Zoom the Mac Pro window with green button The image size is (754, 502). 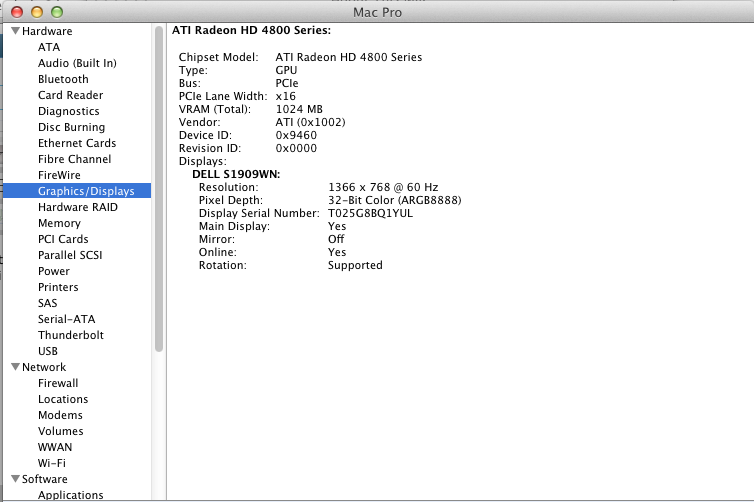point(57,12)
